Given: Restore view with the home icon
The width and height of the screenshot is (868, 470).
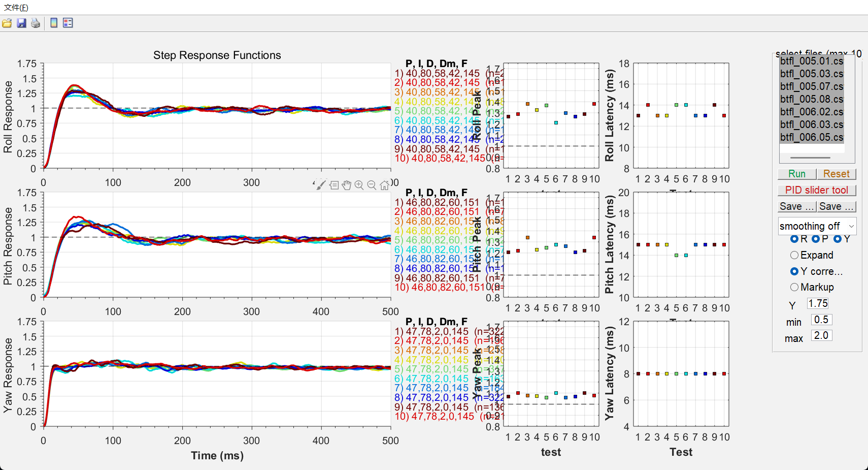Looking at the screenshot, I should [x=384, y=185].
